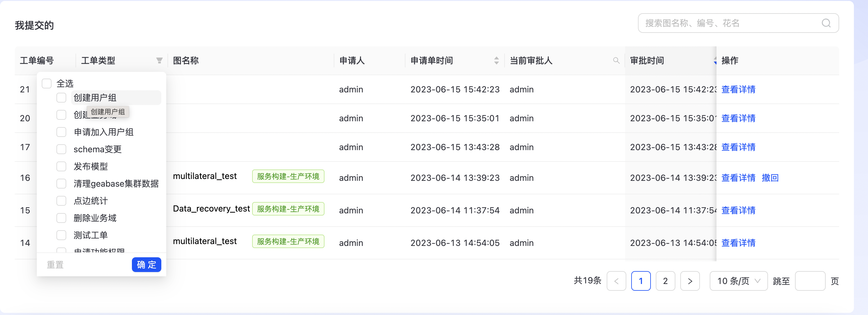
Task: Check the 清理geabase集群数据 option
Action: [61, 184]
